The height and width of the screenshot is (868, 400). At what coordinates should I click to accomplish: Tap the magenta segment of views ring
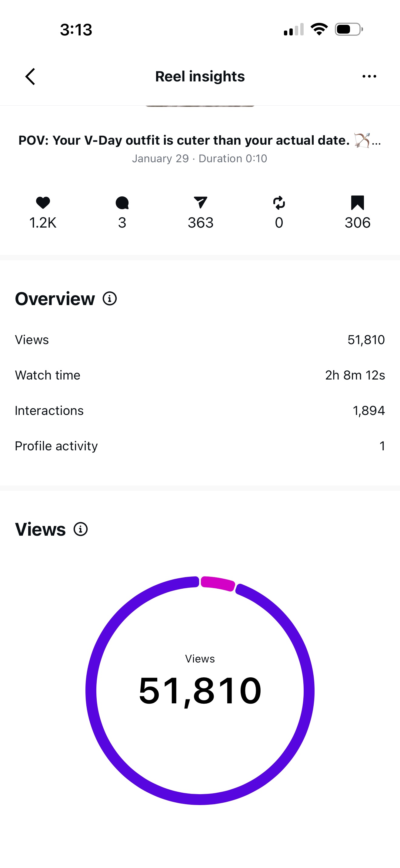[218, 583]
